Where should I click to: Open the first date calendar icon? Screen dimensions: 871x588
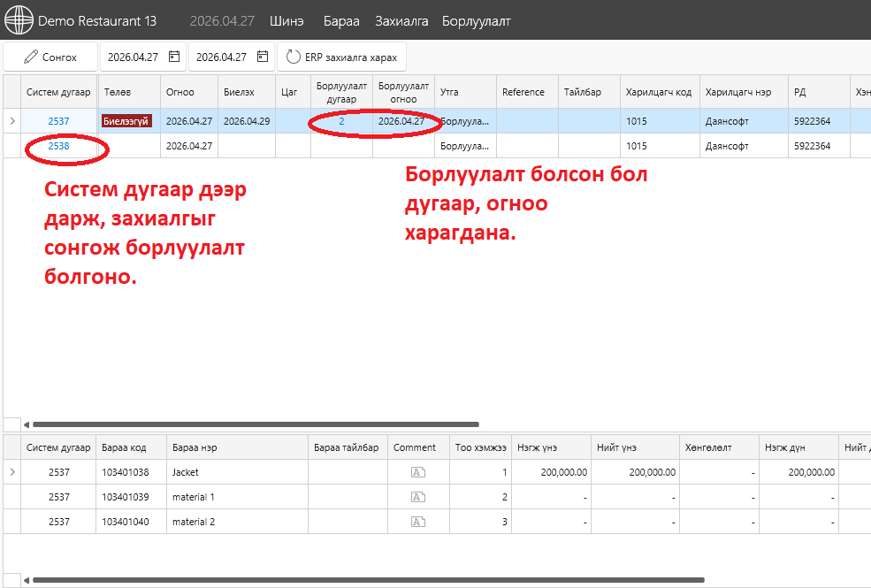[174, 57]
